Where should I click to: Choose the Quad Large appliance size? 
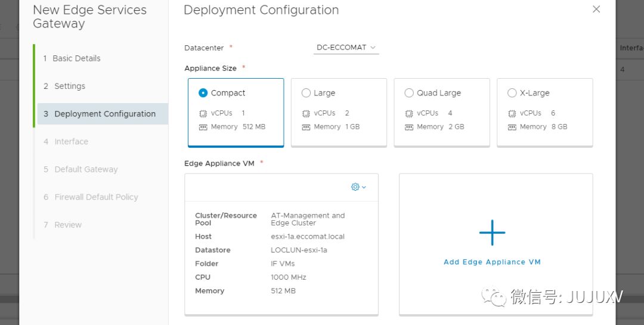tap(409, 93)
